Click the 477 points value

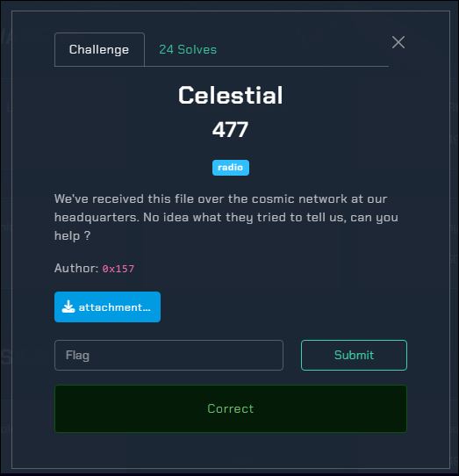point(230,130)
